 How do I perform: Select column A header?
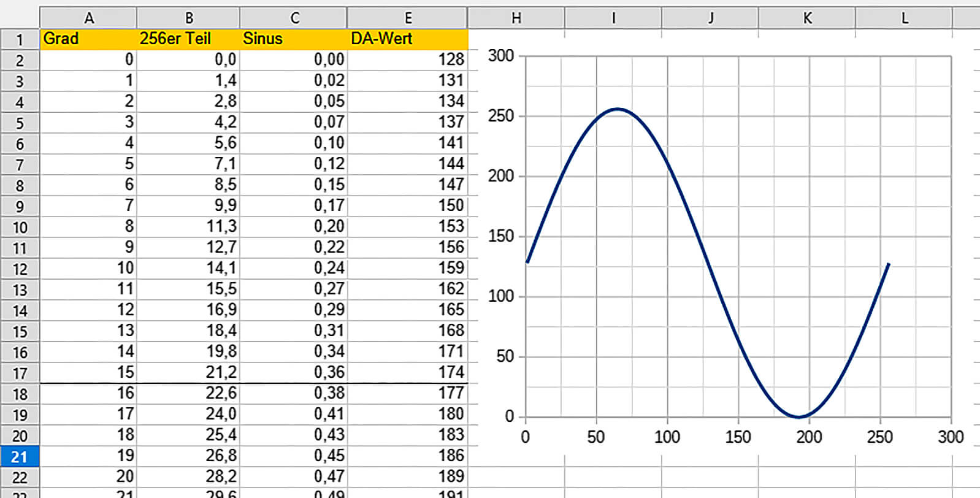88,18
